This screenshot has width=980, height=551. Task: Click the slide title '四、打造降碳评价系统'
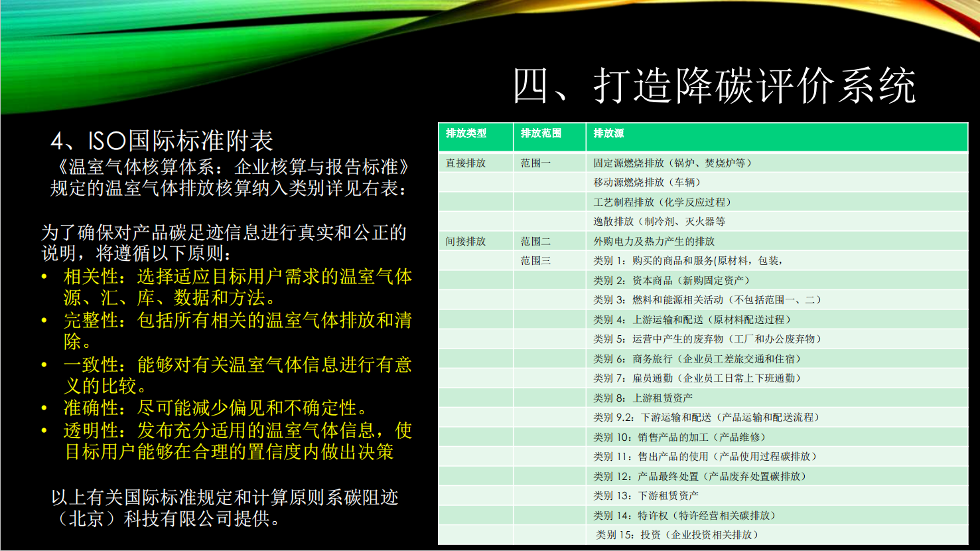click(714, 86)
